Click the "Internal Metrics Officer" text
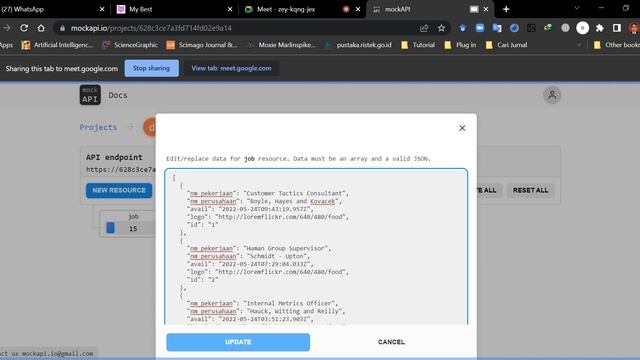 click(x=291, y=303)
